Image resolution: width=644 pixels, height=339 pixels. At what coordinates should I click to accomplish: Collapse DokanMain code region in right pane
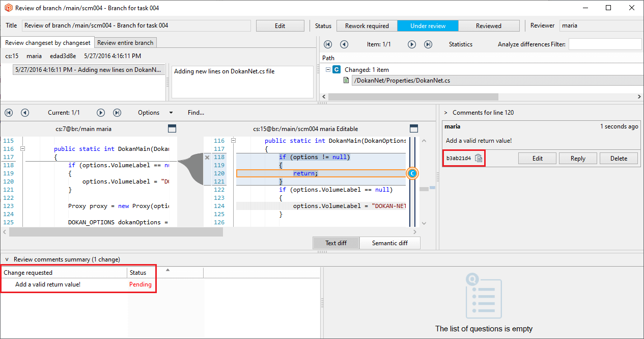233,141
